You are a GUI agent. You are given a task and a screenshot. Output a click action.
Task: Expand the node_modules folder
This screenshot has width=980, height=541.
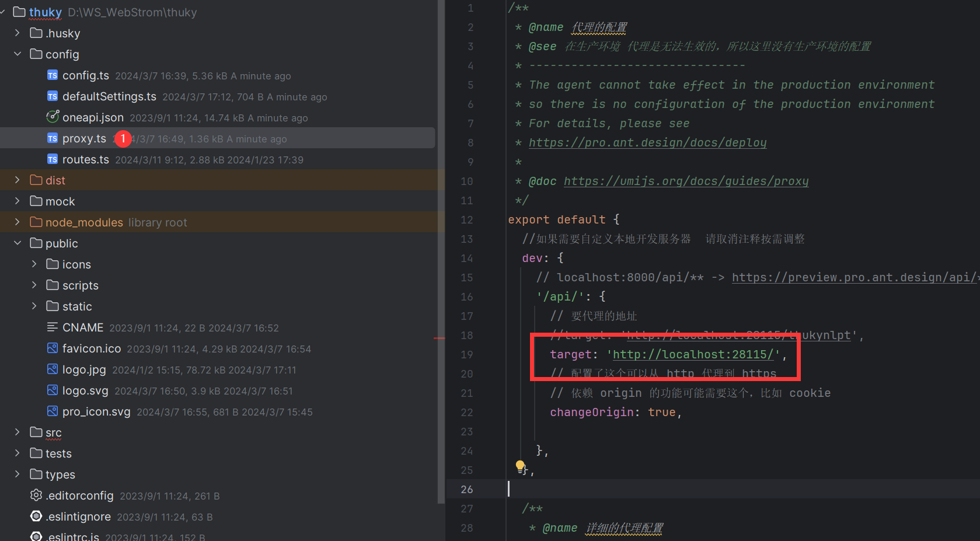[x=18, y=222]
